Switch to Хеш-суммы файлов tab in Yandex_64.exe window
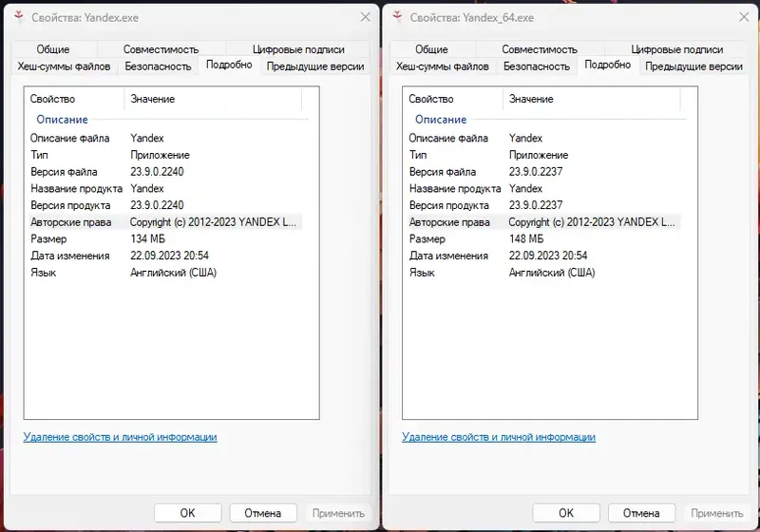 [443, 66]
